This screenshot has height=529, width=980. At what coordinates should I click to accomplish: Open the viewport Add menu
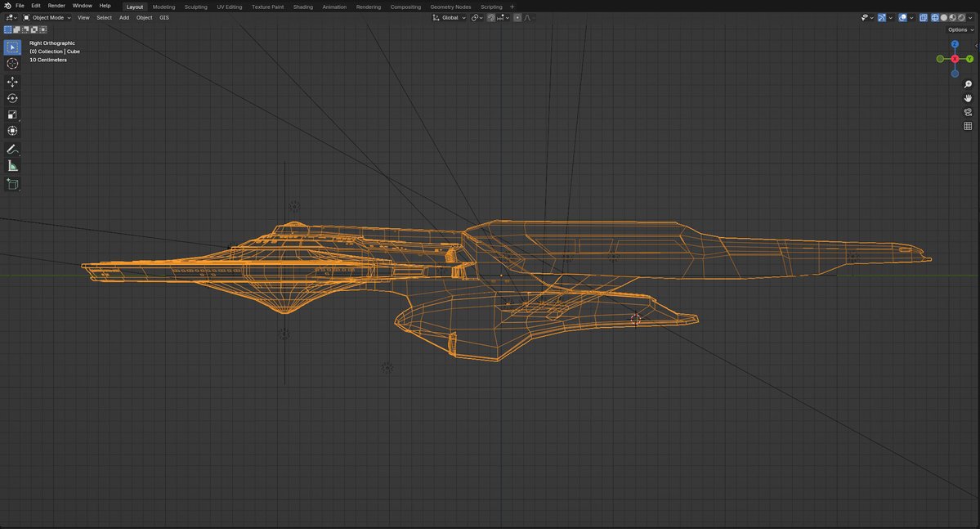(x=123, y=17)
